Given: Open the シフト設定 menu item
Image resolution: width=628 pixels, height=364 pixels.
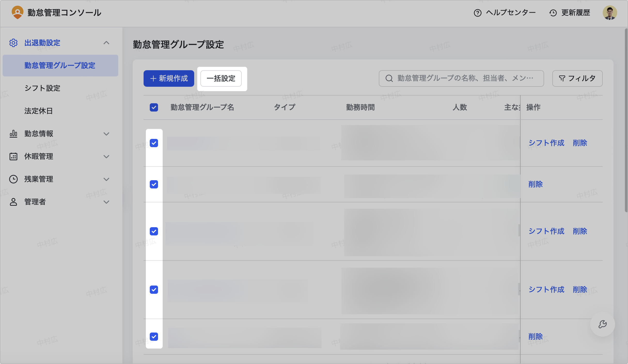Looking at the screenshot, I should point(42,88).
